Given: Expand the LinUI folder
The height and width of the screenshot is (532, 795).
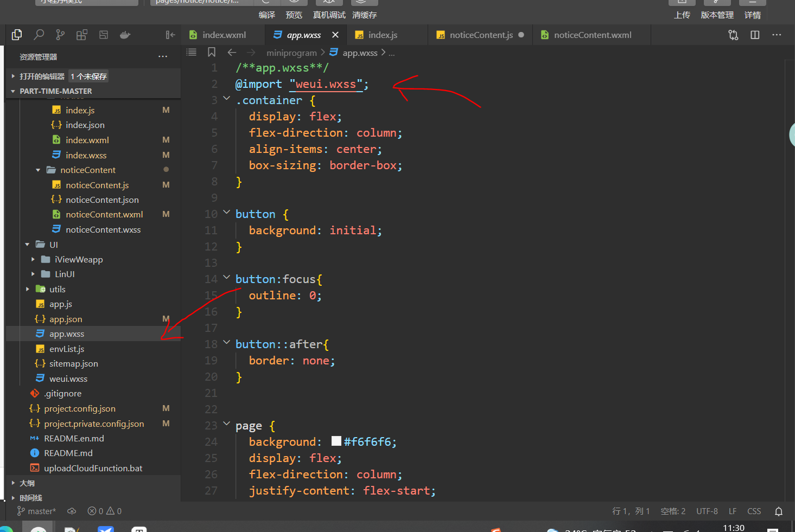Looking at the screenshot, I should [x=33, y=274].
